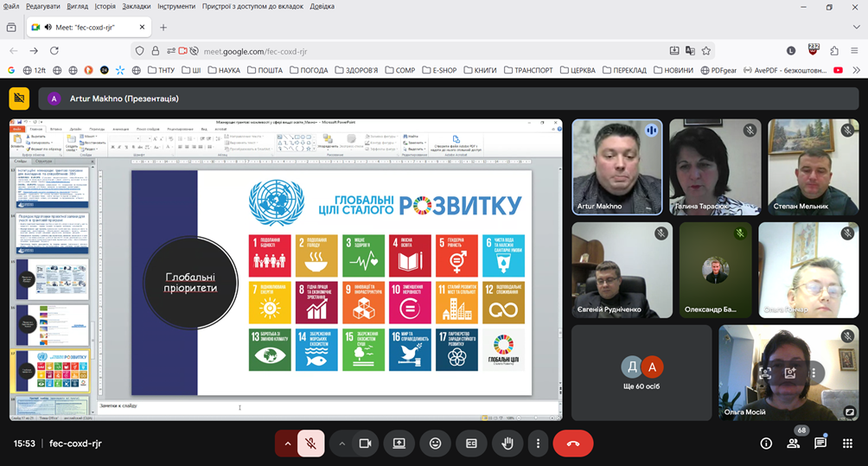The image size is (868, 466).
Task: Open the emoji reactions button
Action: pyautogui.click(x=435, y=444)
